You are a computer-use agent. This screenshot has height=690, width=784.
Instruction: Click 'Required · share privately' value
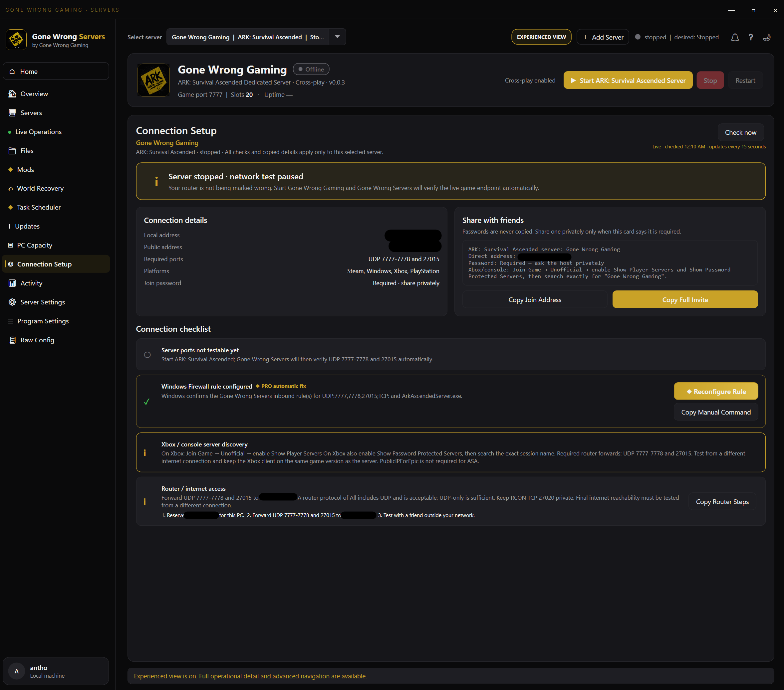click(x=406, y=283)
